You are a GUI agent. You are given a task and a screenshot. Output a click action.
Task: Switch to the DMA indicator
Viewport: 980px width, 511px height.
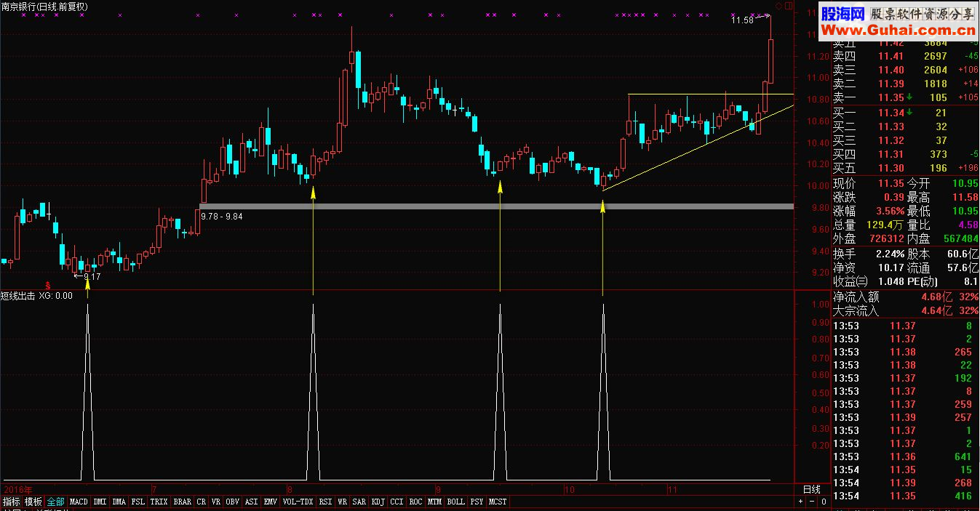[119, 502]
